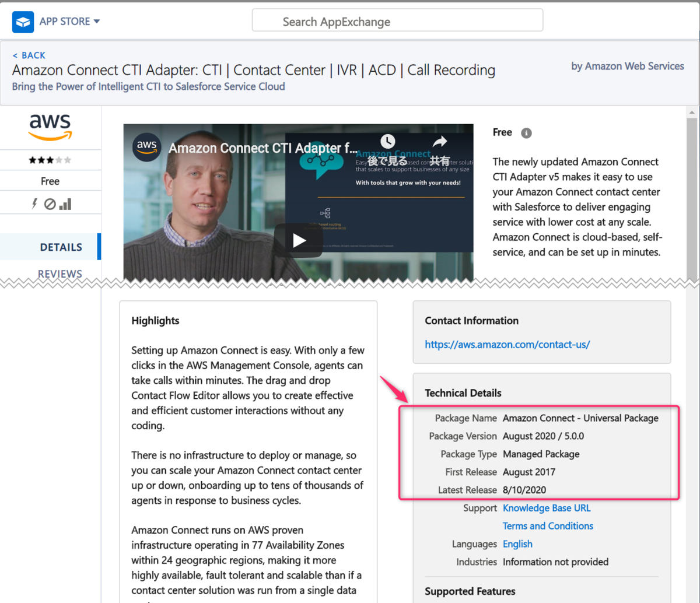The height and width of the screenshot is (603, 700).
Task: Click the share arrow icon on video
Action: click(x=440, y=142)
